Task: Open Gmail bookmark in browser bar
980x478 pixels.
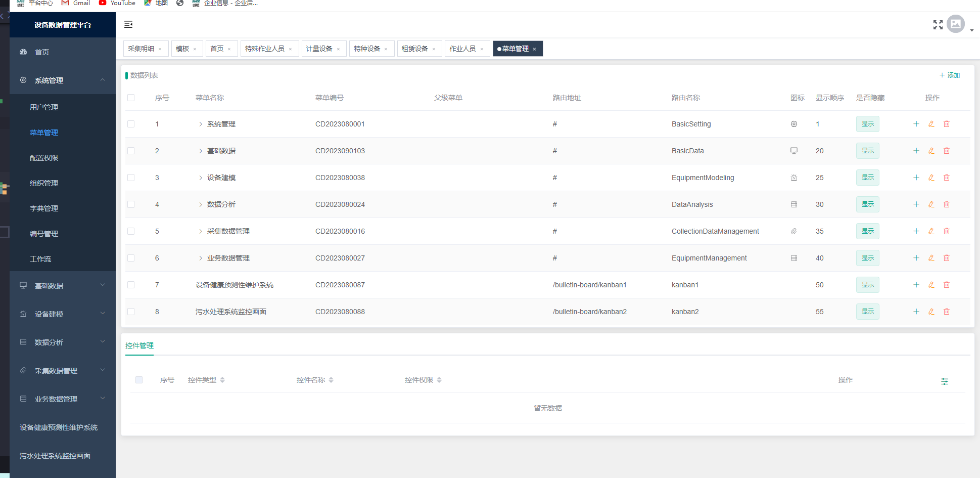Action: (x=76, y=3)
